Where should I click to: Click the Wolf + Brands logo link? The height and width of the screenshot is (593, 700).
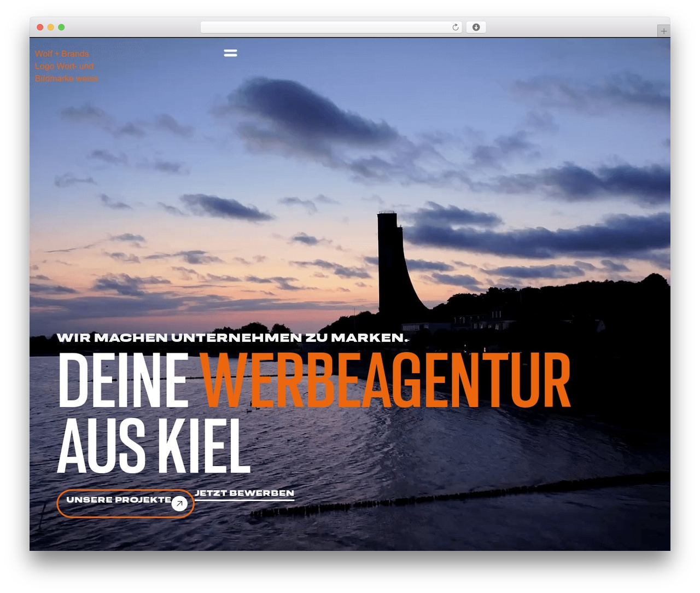tap(66, 66)
